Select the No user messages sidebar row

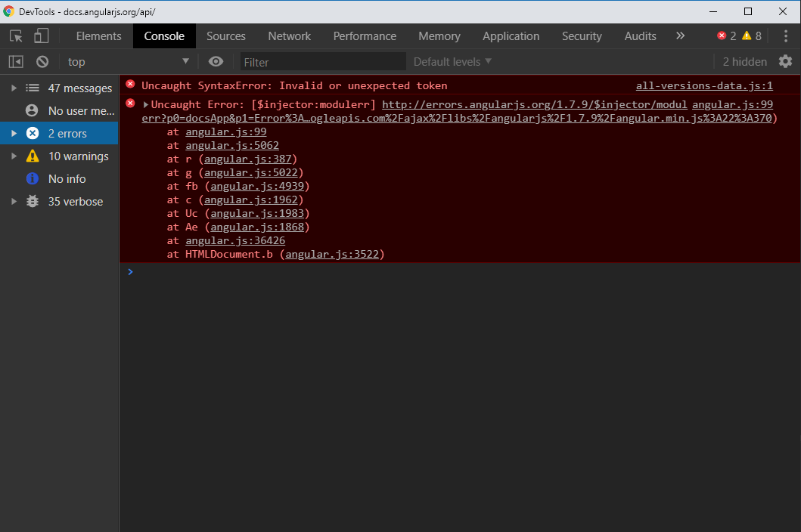(x=59, y=111)
